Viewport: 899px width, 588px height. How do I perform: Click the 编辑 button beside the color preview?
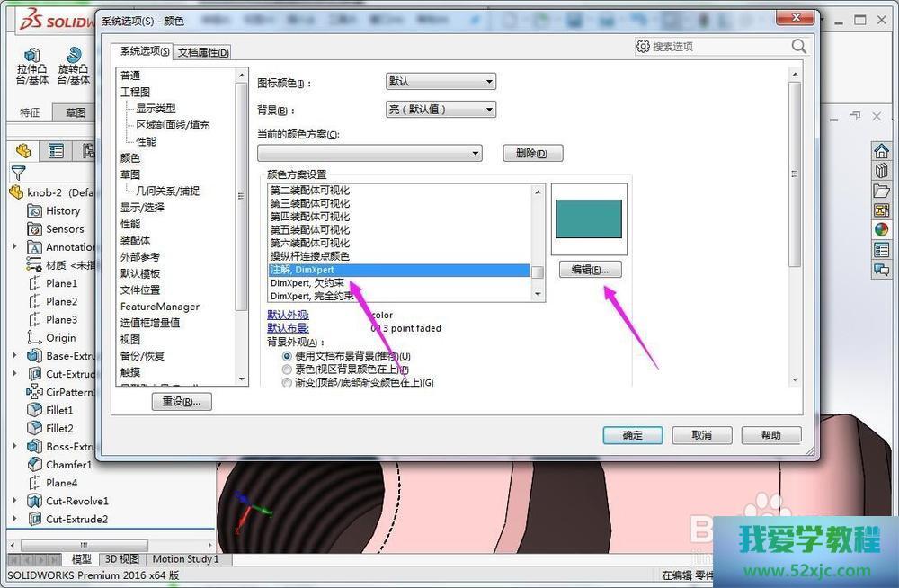(x=590, y=270)
